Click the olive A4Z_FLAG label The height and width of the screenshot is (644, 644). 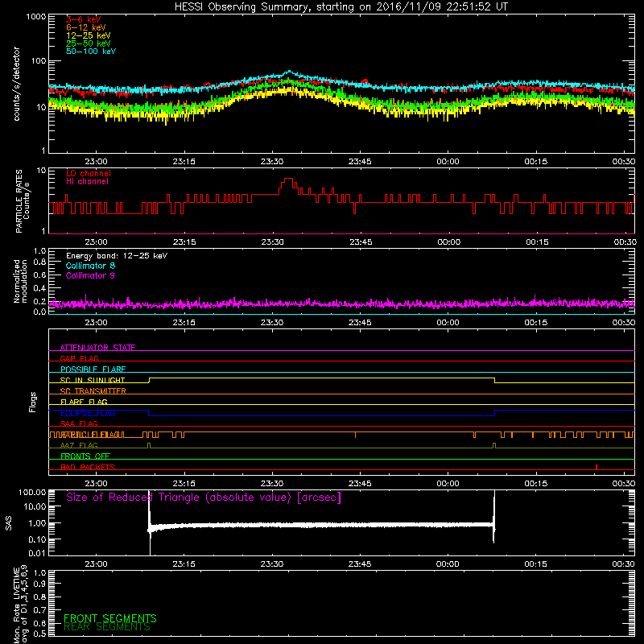[x=79, y=445]
